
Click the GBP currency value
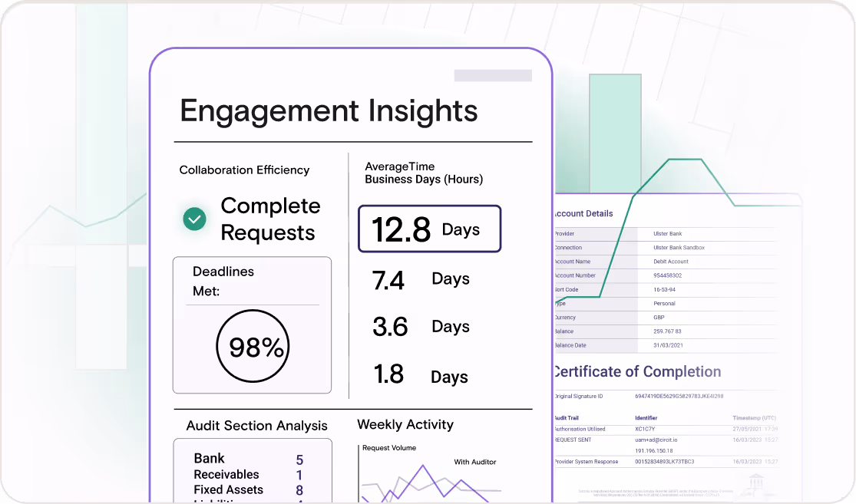tap(659, 318)
